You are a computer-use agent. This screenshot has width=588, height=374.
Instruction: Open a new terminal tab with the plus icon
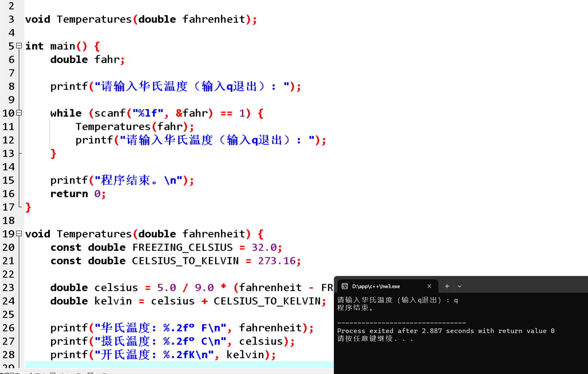pos(447,286)
